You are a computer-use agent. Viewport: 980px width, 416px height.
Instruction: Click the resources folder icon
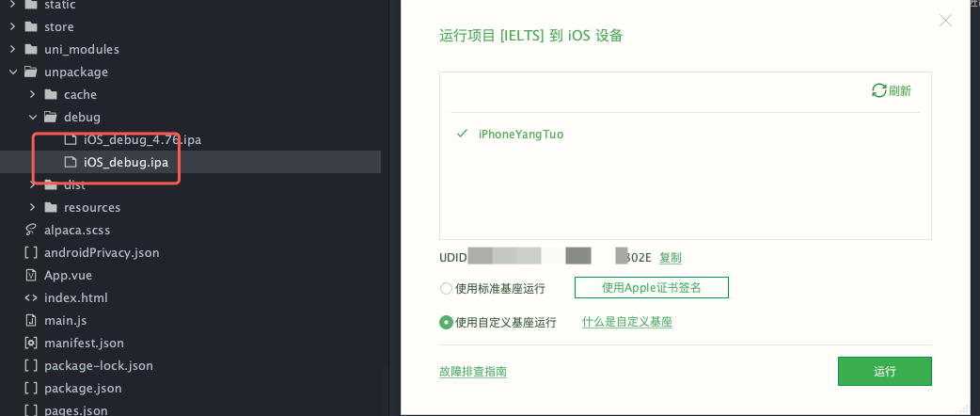tap(51, 207)
